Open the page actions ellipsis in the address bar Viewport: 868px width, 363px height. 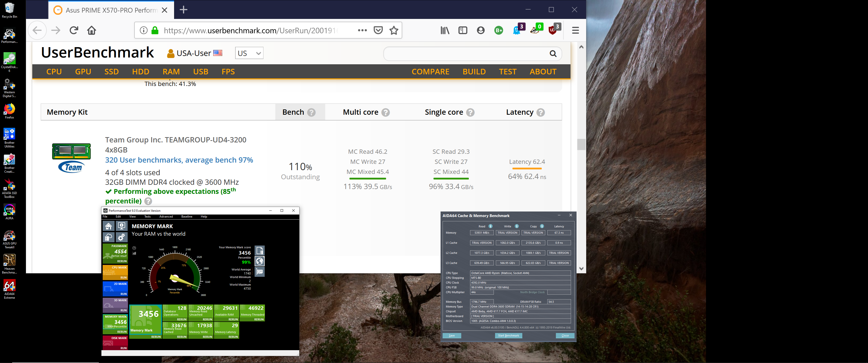point(362,30)
